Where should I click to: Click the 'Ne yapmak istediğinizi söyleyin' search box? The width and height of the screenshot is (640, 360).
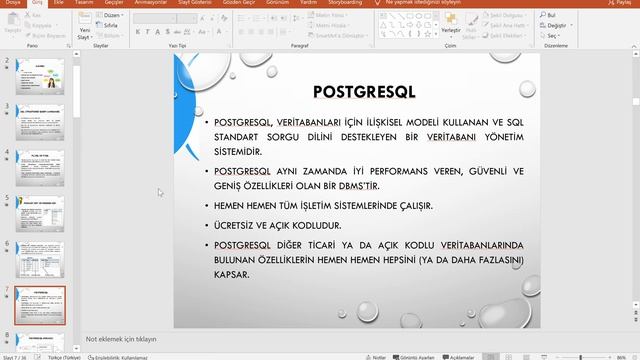pos(423,2)
